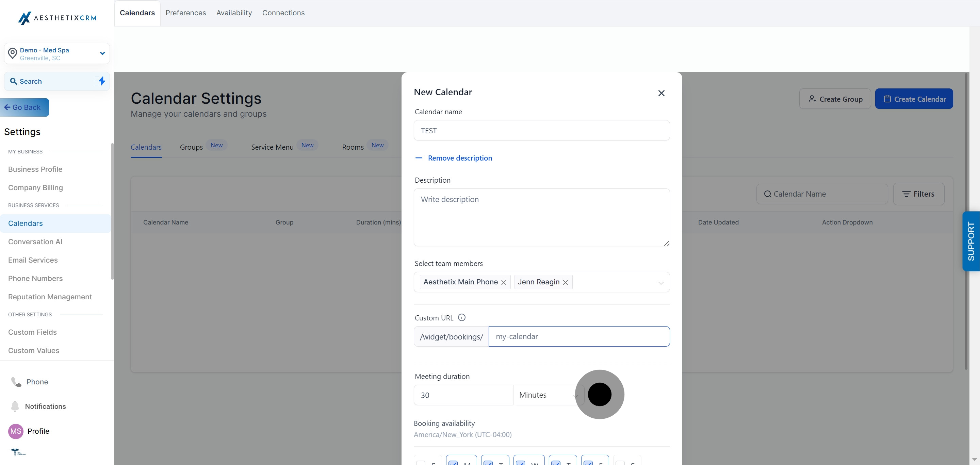The height and width of the screenshot is (465, 980).
Task: Click the Phone icon in sidebar
Action: [16, 382]
